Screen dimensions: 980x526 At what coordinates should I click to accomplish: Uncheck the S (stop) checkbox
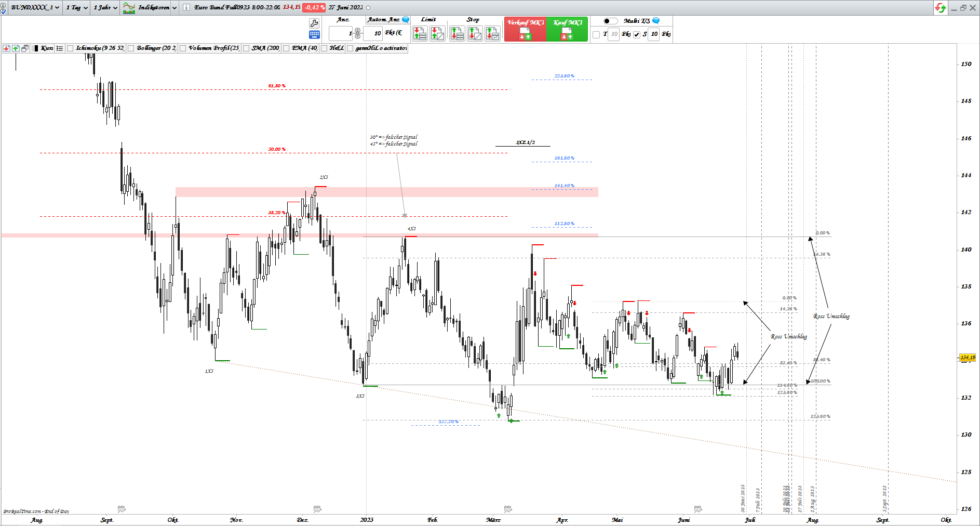[637, 34]
